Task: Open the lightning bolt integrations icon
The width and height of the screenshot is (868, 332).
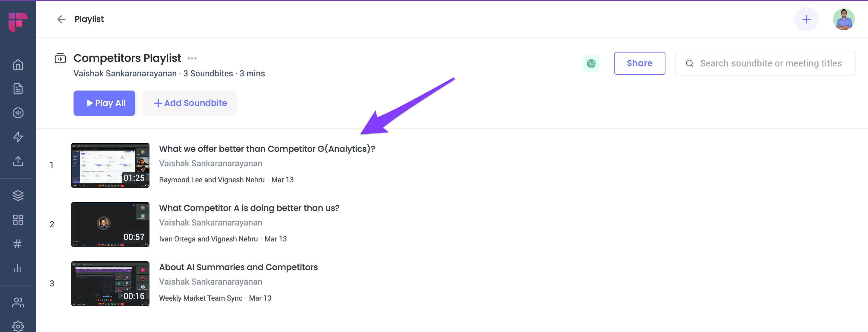Action: [18, 137]
